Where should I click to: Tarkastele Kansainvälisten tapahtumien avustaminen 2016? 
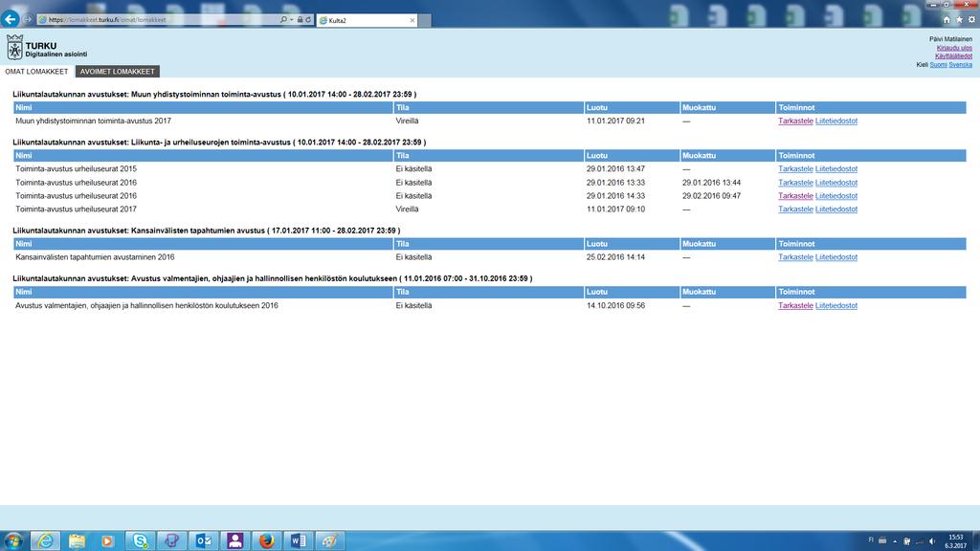point(795,257)
